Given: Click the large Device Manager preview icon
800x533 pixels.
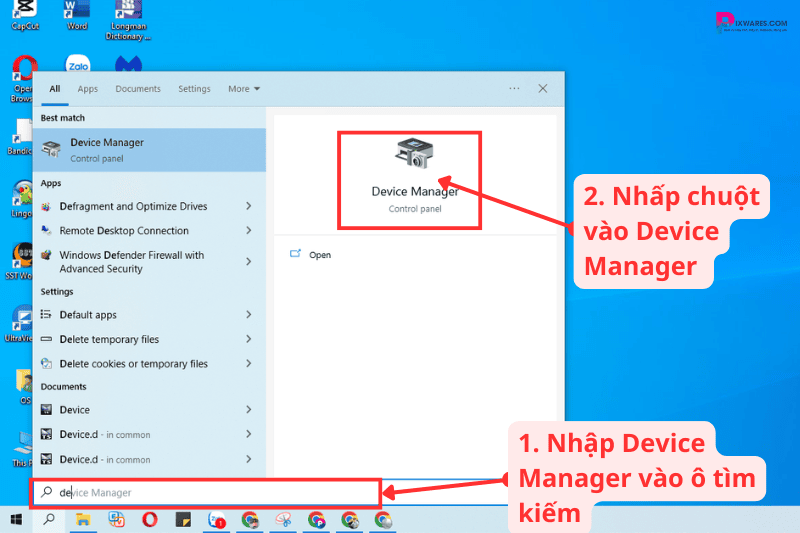Looking at the screenshot, I should click(414, 154).
